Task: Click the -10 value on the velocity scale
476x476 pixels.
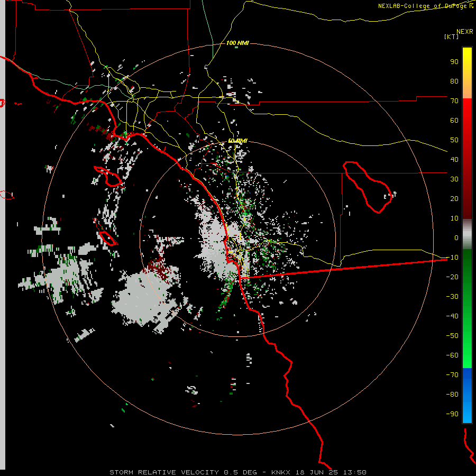Action: coord(452,258)
